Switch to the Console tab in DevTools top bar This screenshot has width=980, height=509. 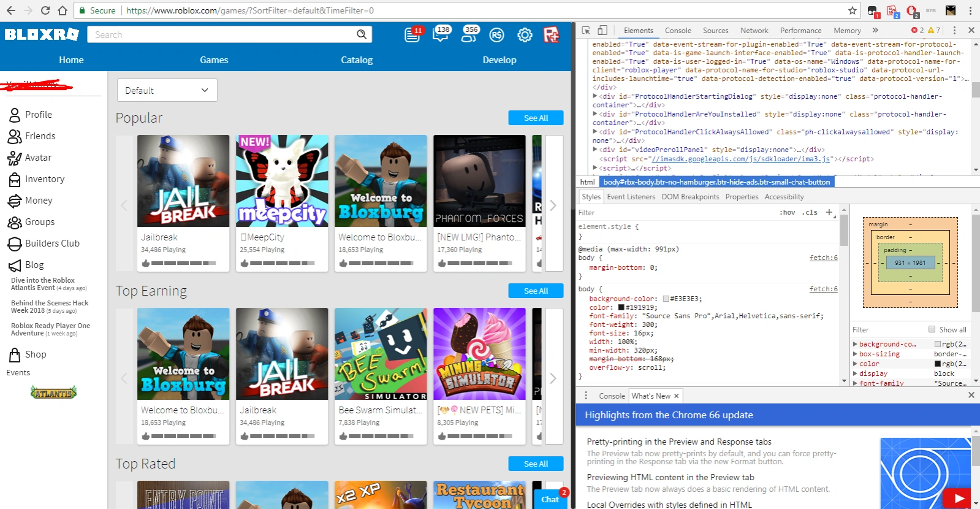[678, 31]
